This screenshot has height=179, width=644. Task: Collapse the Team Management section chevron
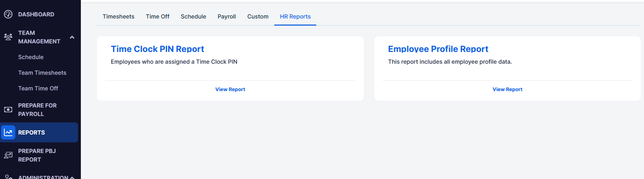[72, 37]
